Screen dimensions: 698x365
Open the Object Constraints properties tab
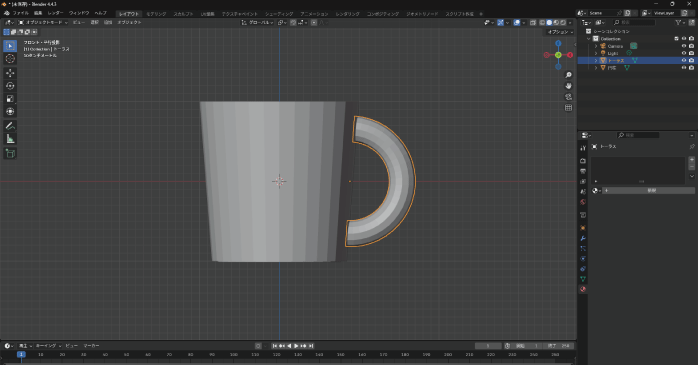coord(583,269)
